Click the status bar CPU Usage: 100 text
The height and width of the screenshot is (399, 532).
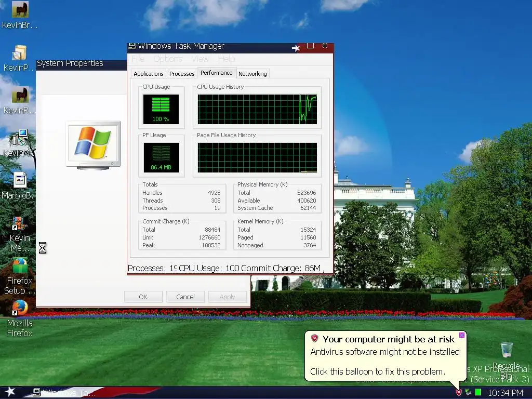pos(209,269)
